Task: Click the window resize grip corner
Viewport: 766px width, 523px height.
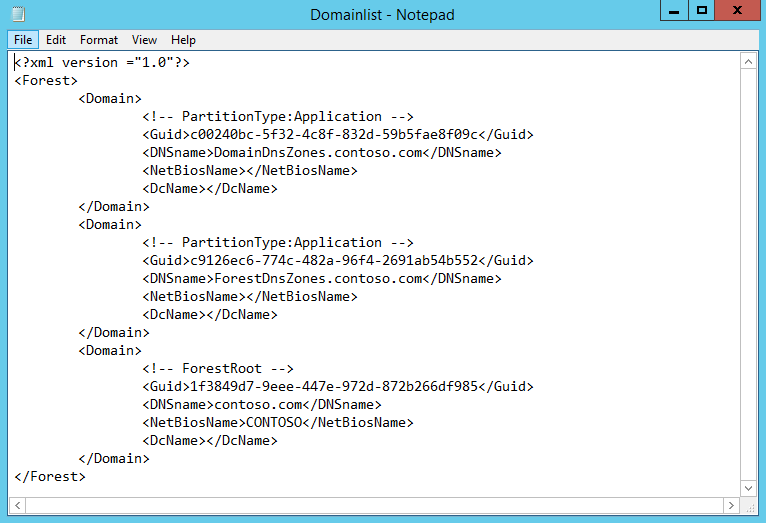Action: tap(749, 506)
